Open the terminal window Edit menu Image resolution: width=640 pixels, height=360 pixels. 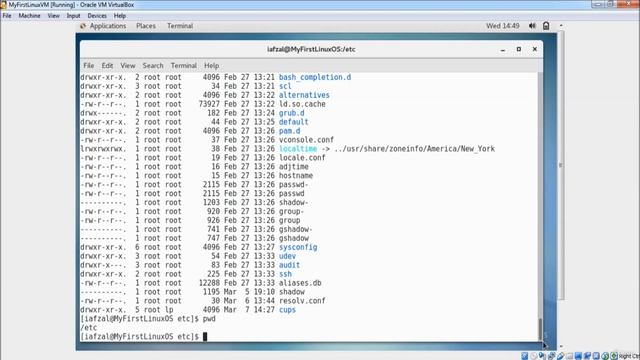[x=107, y=65]
